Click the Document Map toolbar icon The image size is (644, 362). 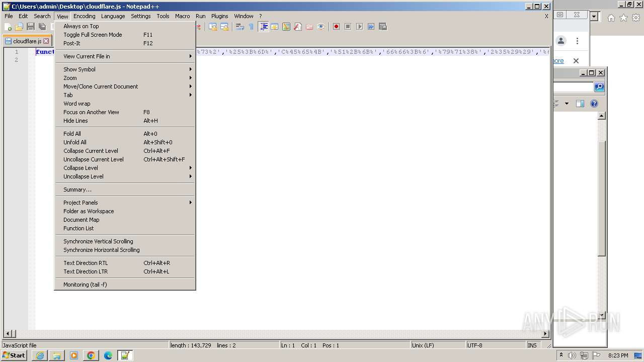click(286, 27)
